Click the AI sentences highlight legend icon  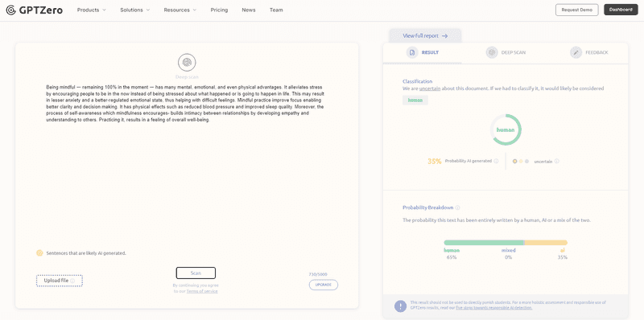point(39,253)
